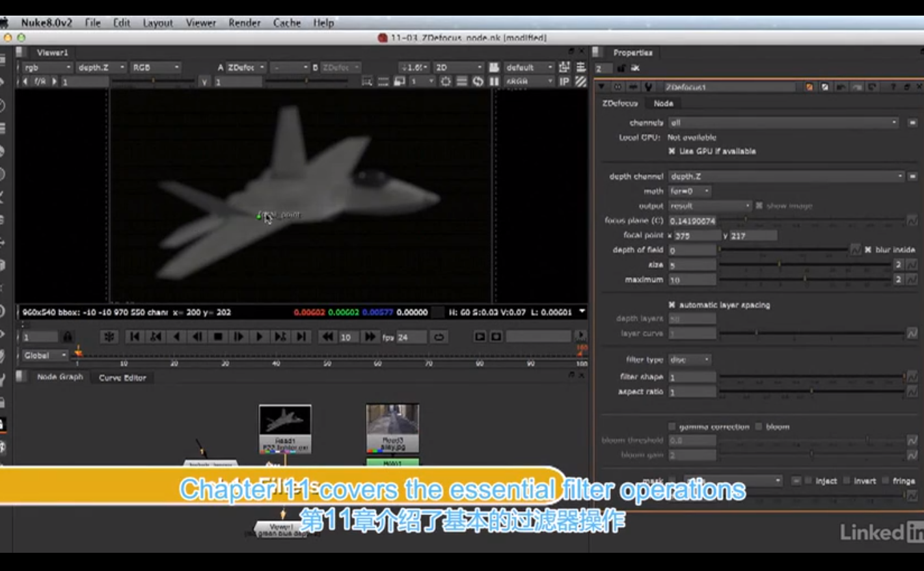Open the math 'far=0' dropdown
Screen dimensions: 924x571
pos(690,191)
